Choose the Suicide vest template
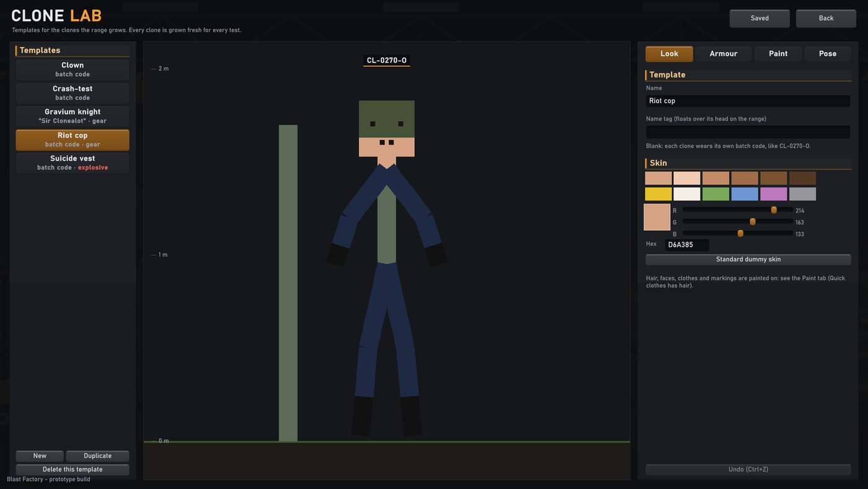The image size is (868, 489). pos(73,163)
